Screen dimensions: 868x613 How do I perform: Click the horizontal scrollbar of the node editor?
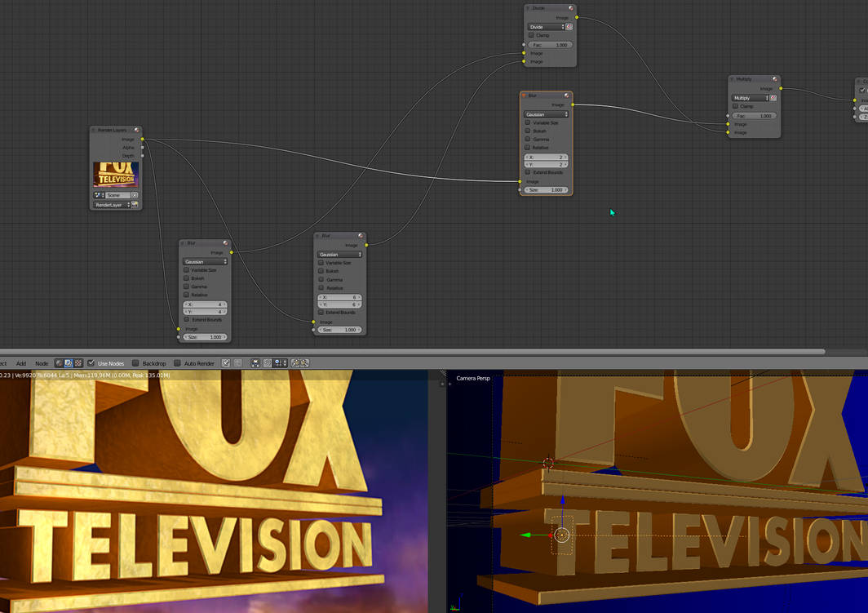point(413,352)
